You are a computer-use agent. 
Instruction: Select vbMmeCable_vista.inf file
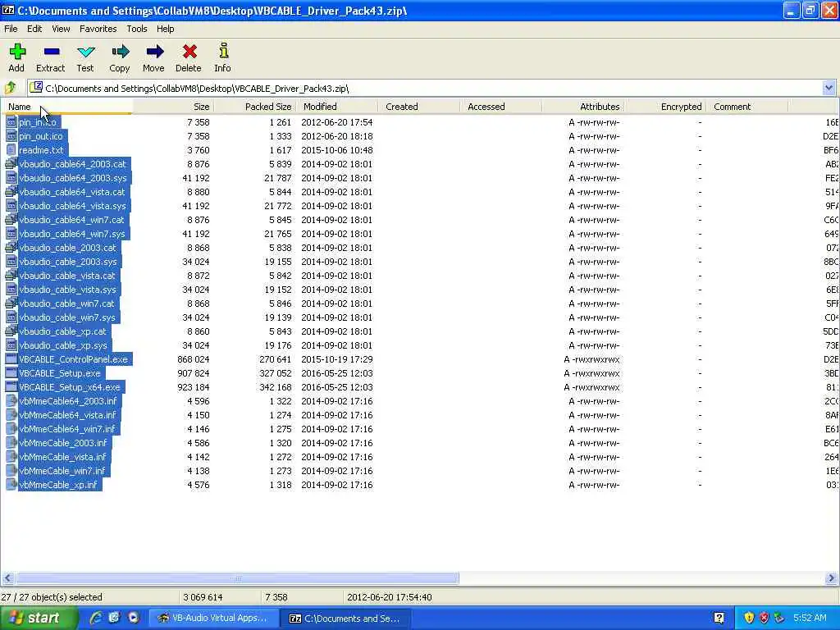62,456
